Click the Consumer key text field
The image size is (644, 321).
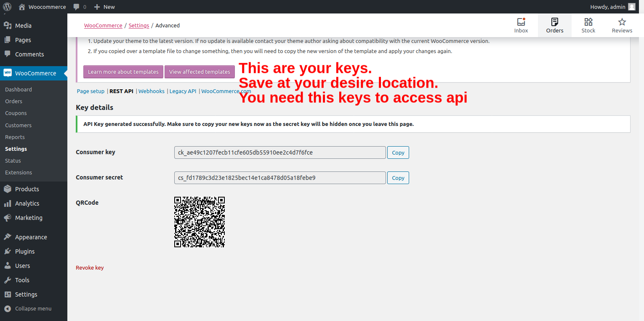click(x=280, y=152)
